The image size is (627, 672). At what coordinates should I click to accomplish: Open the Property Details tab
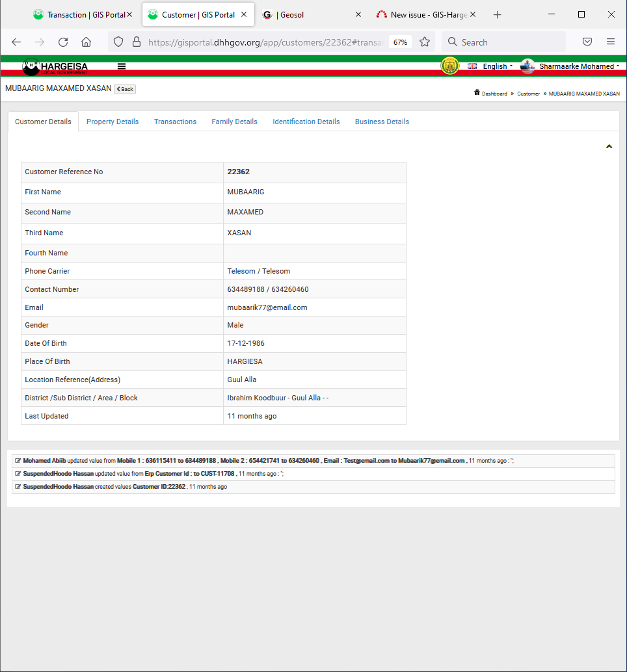point(113,122)
